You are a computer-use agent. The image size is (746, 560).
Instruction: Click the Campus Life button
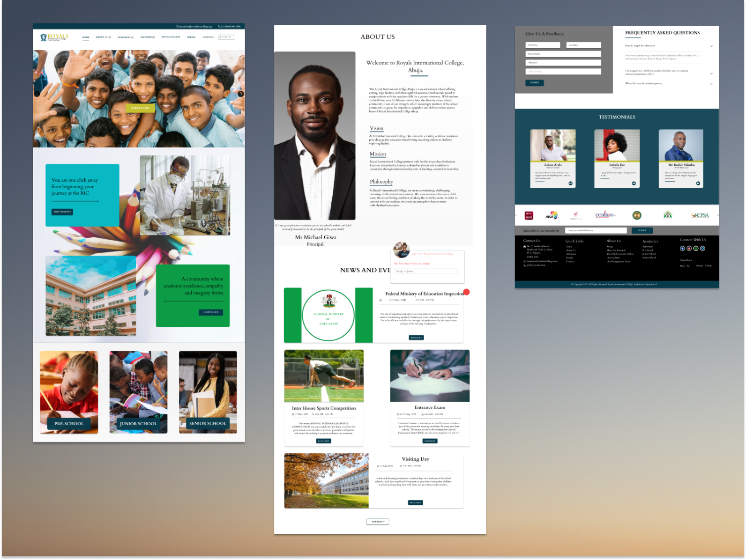211,312
